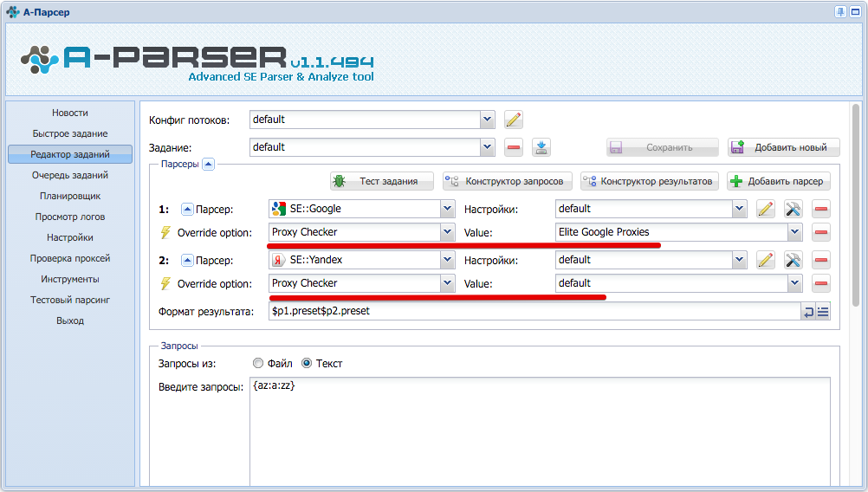
Task: Open Задание dropdown
Action: [x=487, y=147]
